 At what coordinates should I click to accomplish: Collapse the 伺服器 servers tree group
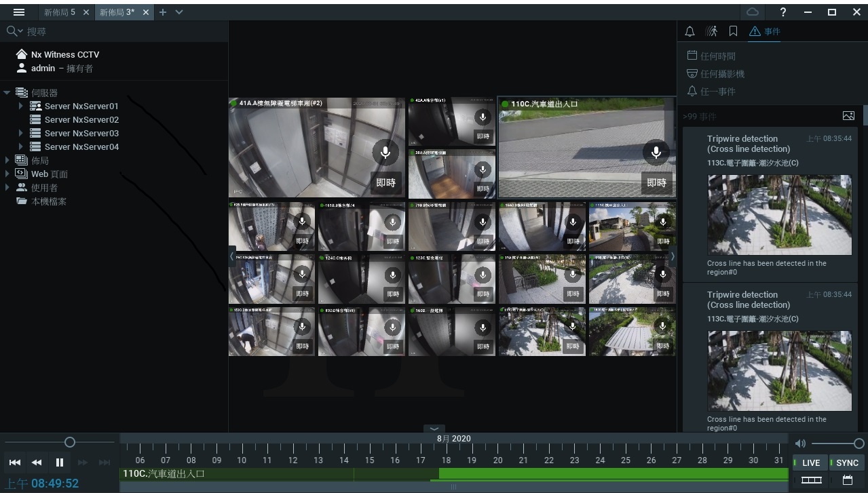(x=7, y=93)
